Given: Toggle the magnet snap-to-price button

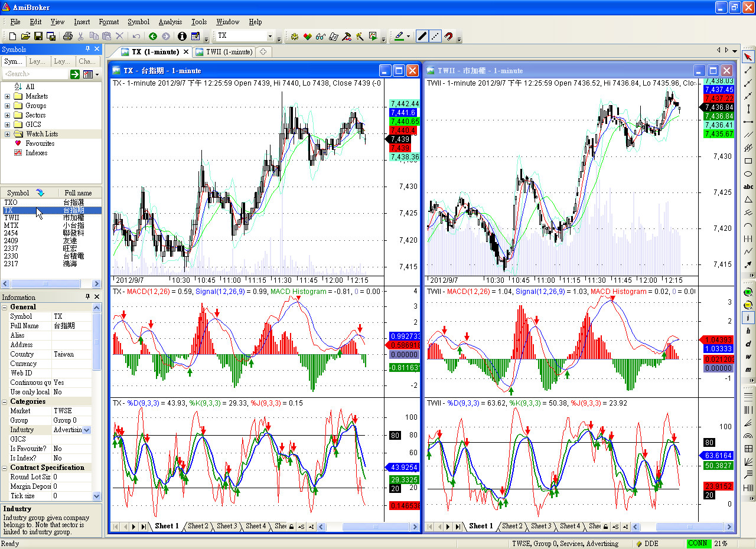Looking at the screenshot, I should click(449, 36).
